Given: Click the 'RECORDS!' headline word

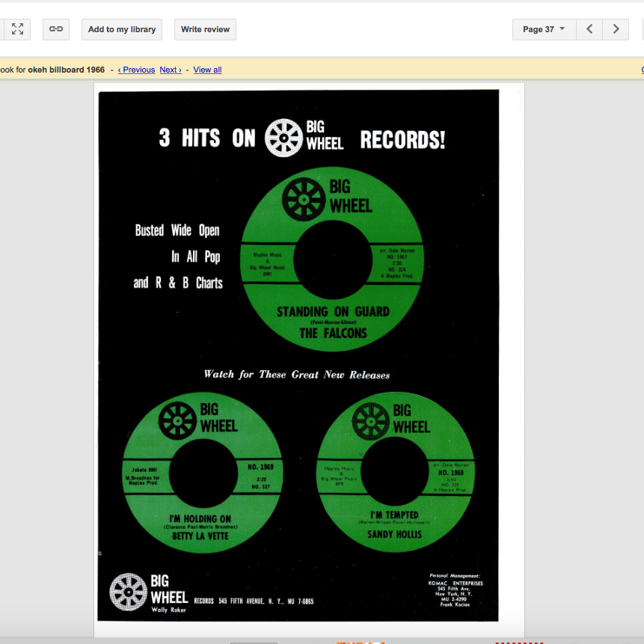Looking at the screenshot, I should pyautogui.click(x=402, y=140).
